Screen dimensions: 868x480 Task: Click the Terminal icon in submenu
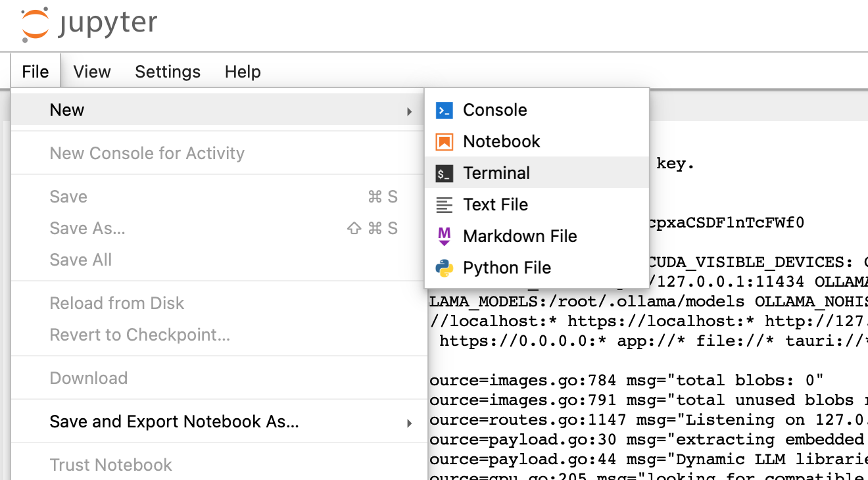[445, 174]
